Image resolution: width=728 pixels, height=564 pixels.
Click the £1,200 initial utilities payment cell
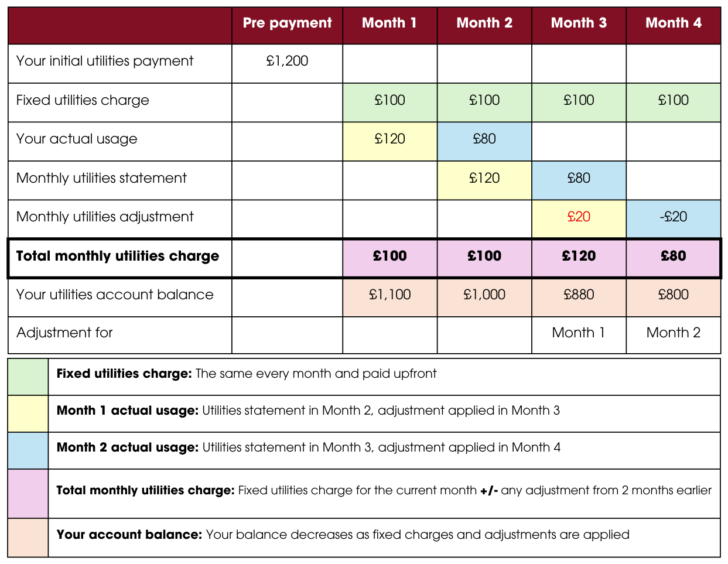tap(287, 61)
